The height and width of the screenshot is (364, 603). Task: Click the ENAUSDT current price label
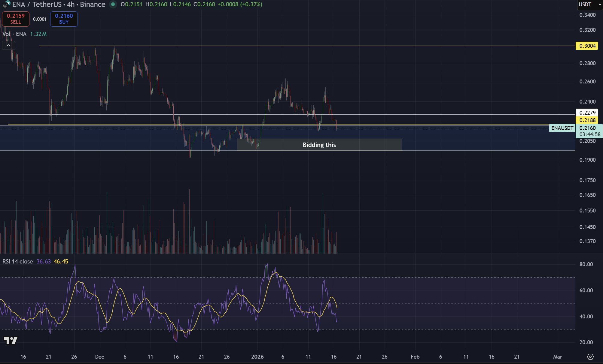tap(562, 128)
